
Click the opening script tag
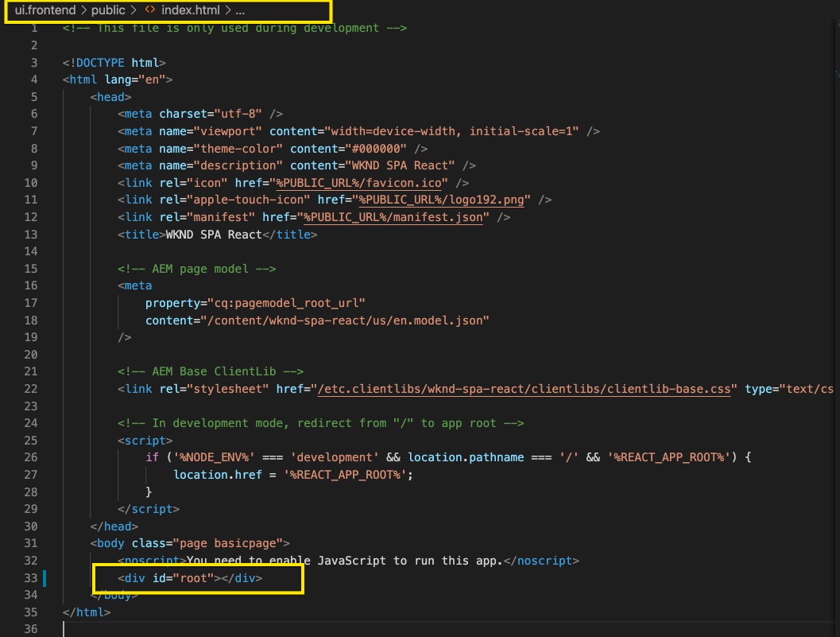pyautogui.click(x=145, y=441)
